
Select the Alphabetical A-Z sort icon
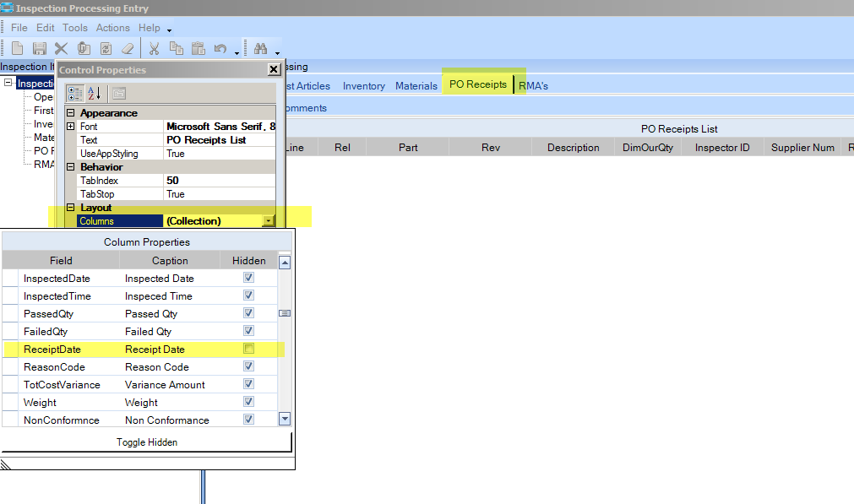95,93
